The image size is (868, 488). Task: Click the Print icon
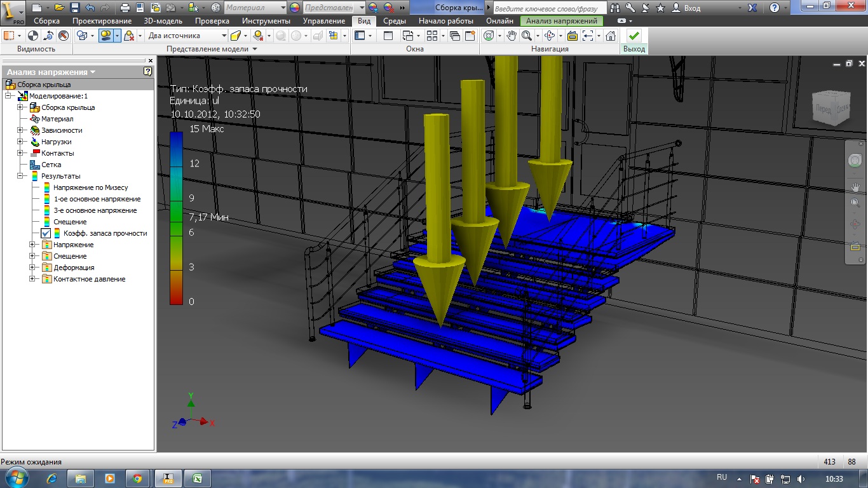point(124,8)
